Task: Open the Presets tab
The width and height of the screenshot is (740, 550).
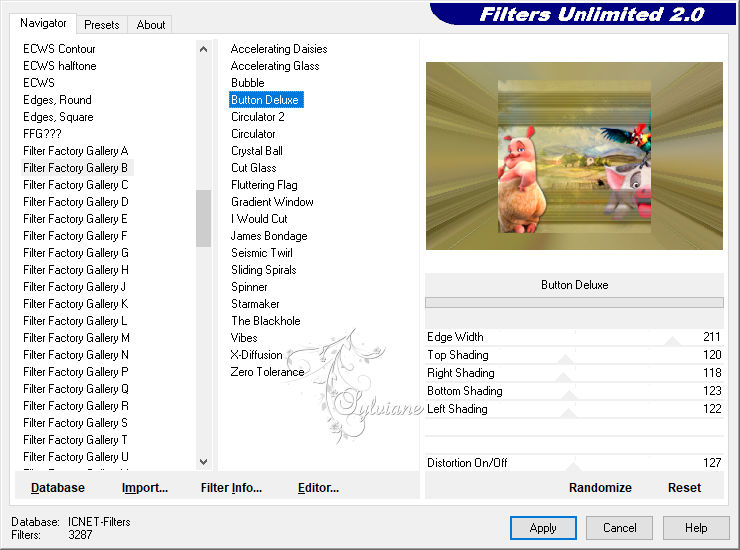Action: [101, 25]
